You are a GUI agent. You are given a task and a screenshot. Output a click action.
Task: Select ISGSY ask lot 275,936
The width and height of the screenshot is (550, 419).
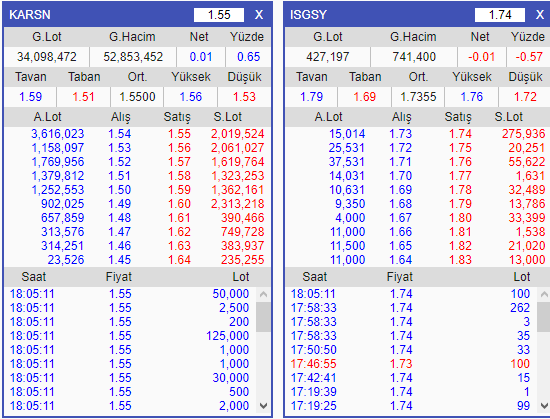coord(523,134)
